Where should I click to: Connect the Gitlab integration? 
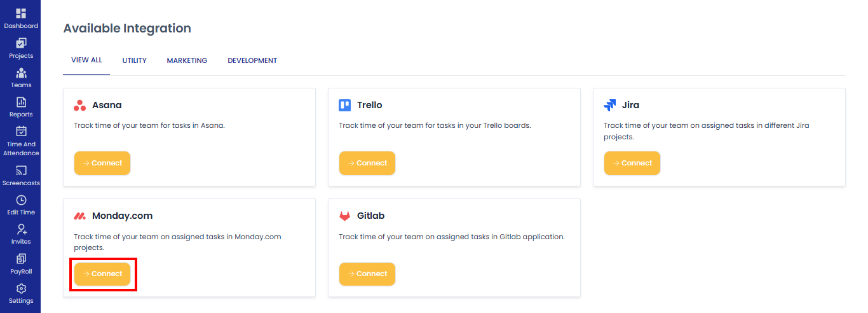(x=367, y=274)
